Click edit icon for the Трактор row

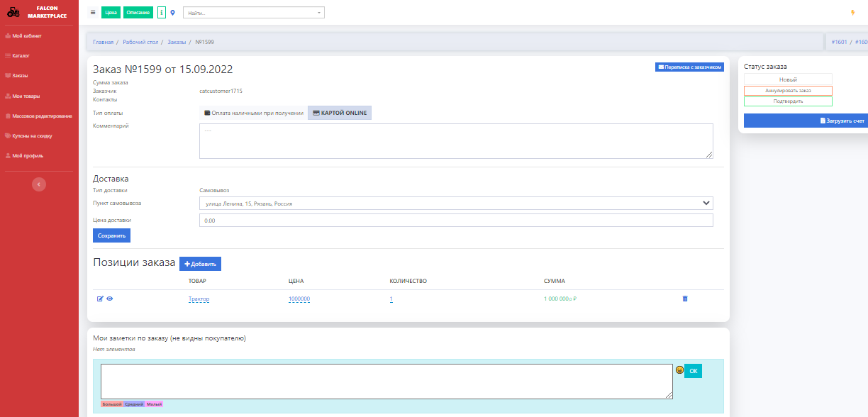(x=100, y=299)
